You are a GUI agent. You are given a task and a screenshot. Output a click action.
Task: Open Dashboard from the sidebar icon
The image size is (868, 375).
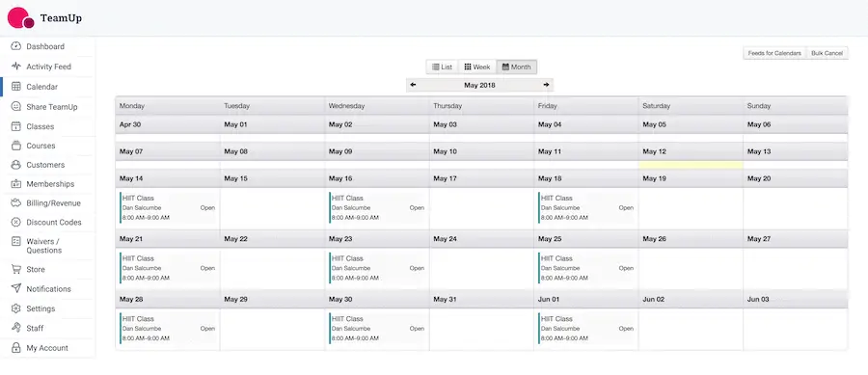[x=16, y=46]
